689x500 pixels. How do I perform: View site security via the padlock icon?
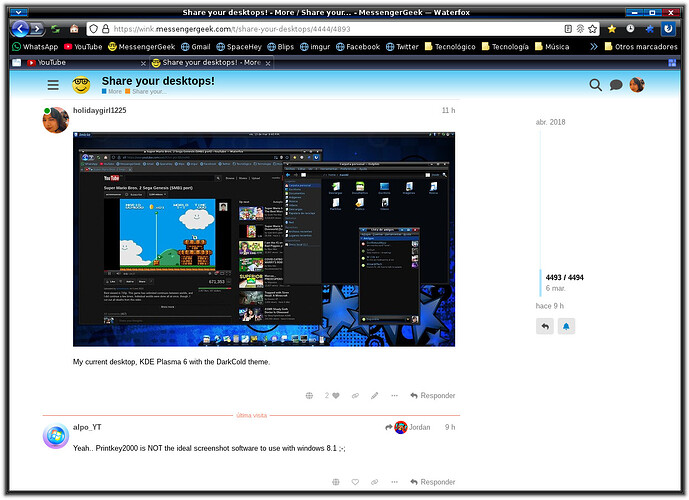(x=105, y=29)
